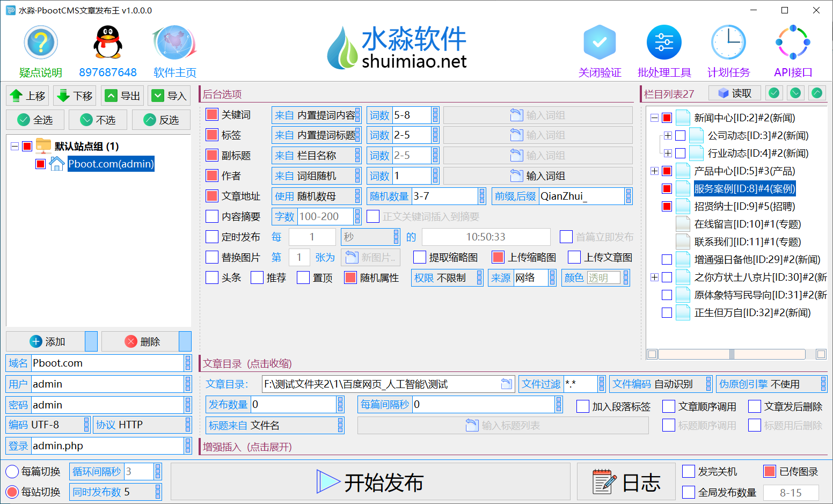This screenshot has height=504, width=833.
Task: Click the 关闭验证 shield icon
Action: 600,42
